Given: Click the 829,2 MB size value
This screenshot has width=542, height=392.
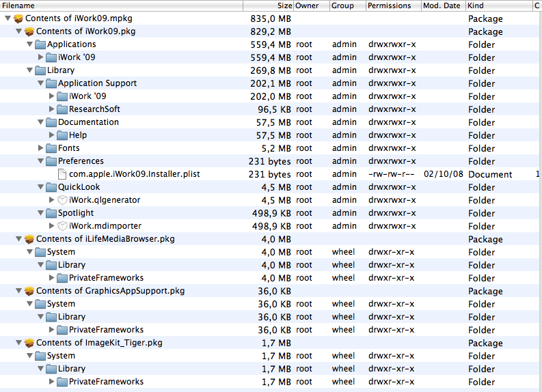Looking at the screenshot, I should [x=271, y=32].
